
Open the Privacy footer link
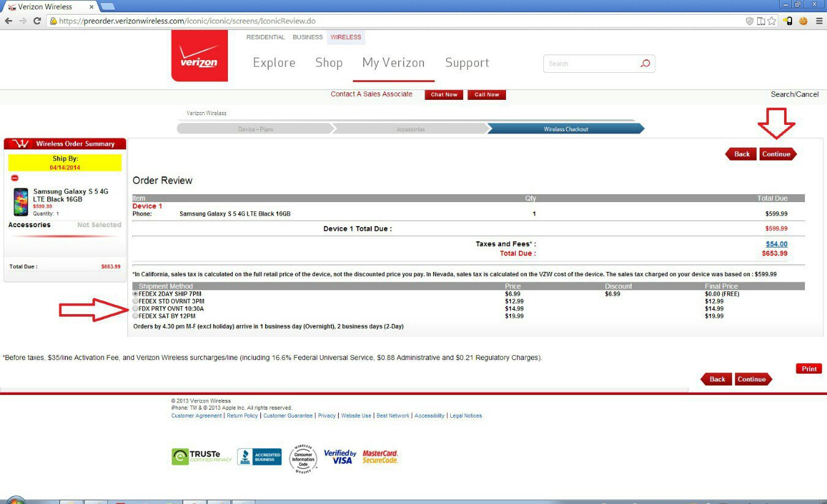(327, 416)
